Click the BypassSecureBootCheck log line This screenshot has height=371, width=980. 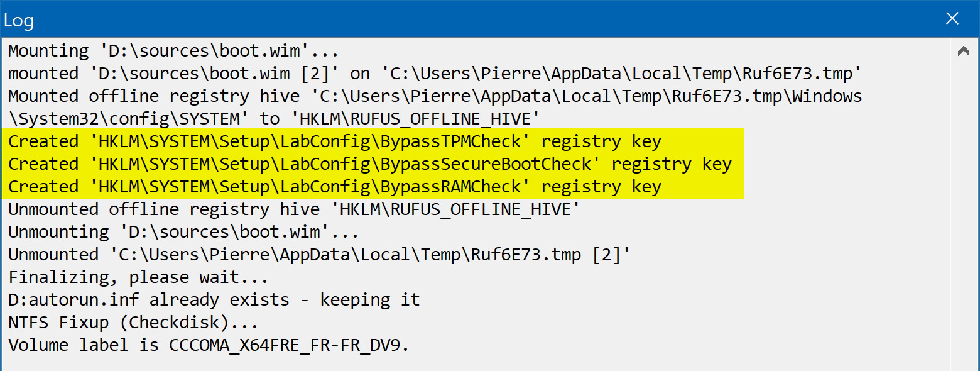coord(370,164)
